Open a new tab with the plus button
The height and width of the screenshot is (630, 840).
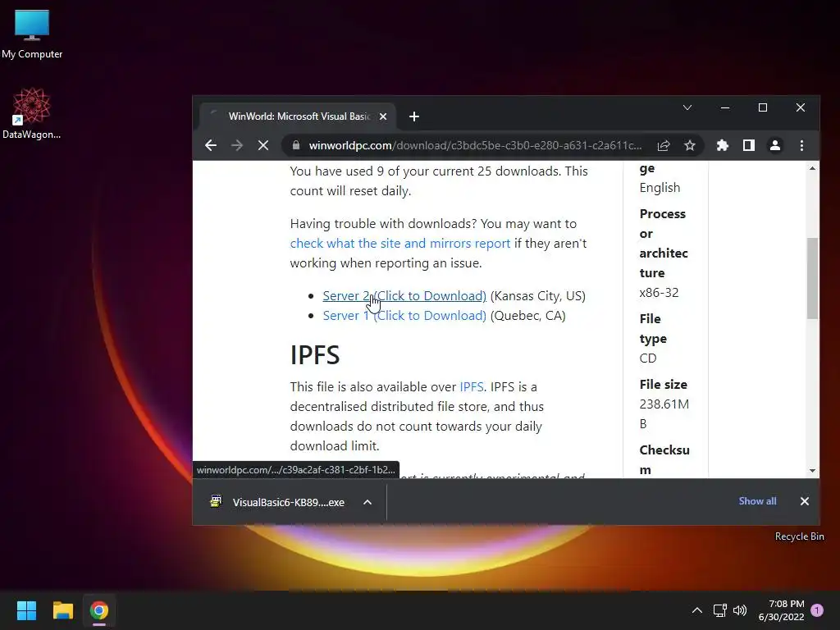(413, 116)
